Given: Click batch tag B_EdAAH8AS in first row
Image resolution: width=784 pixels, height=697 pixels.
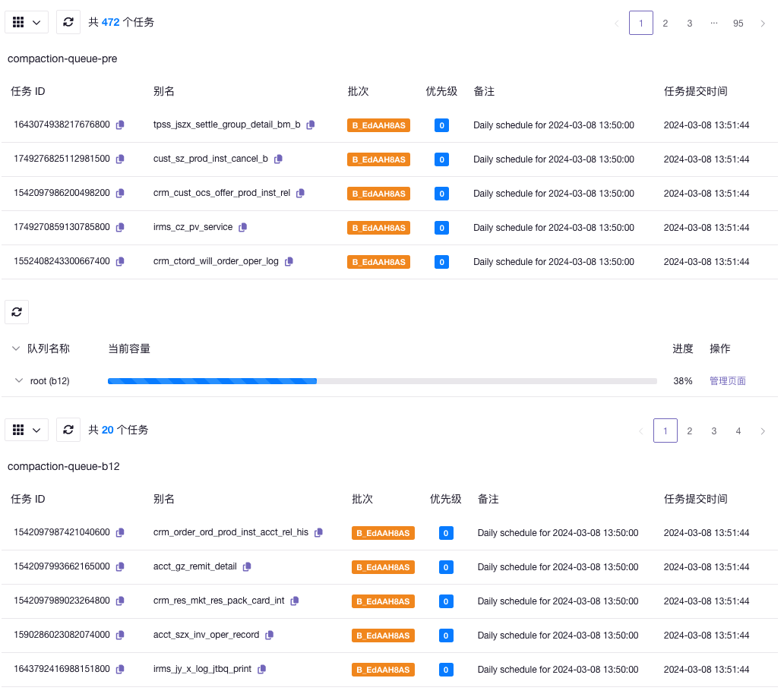Looking at the screenshot, I should click(x=378, y=125).
